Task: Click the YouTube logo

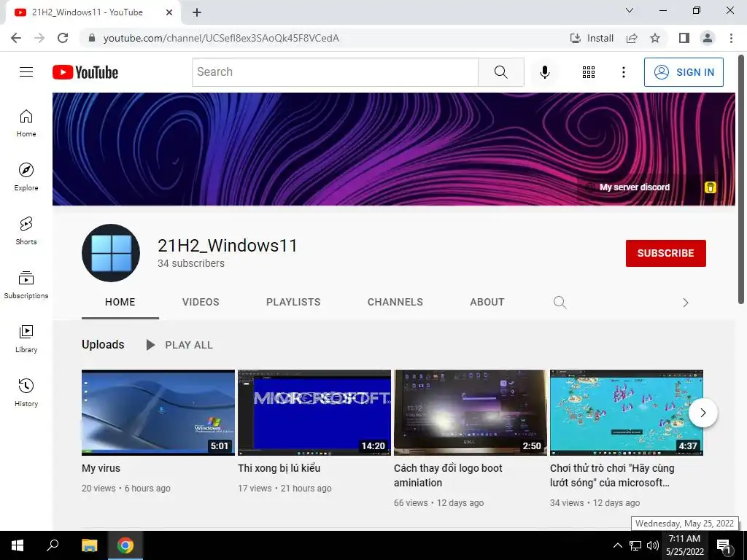Action: 85,72
